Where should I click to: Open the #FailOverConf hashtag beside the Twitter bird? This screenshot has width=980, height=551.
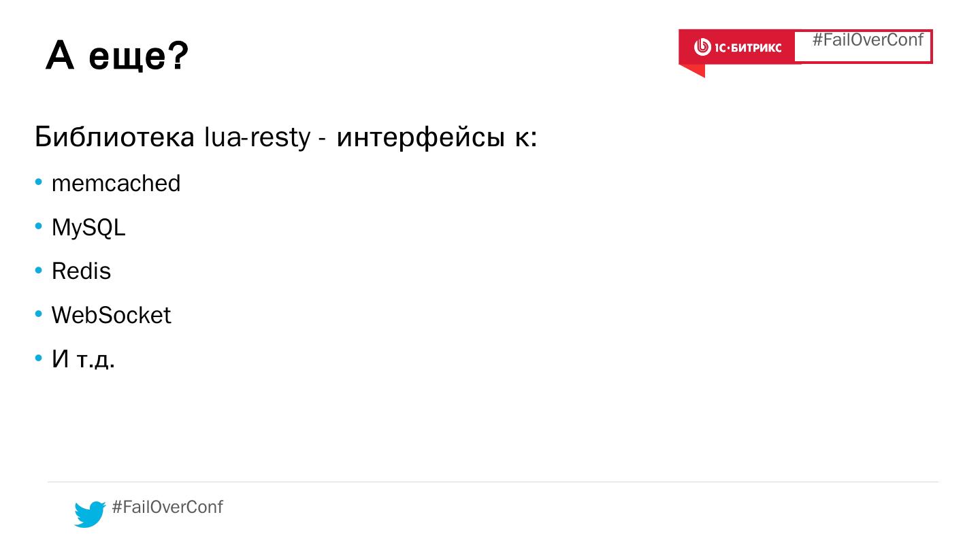(167, 507)
